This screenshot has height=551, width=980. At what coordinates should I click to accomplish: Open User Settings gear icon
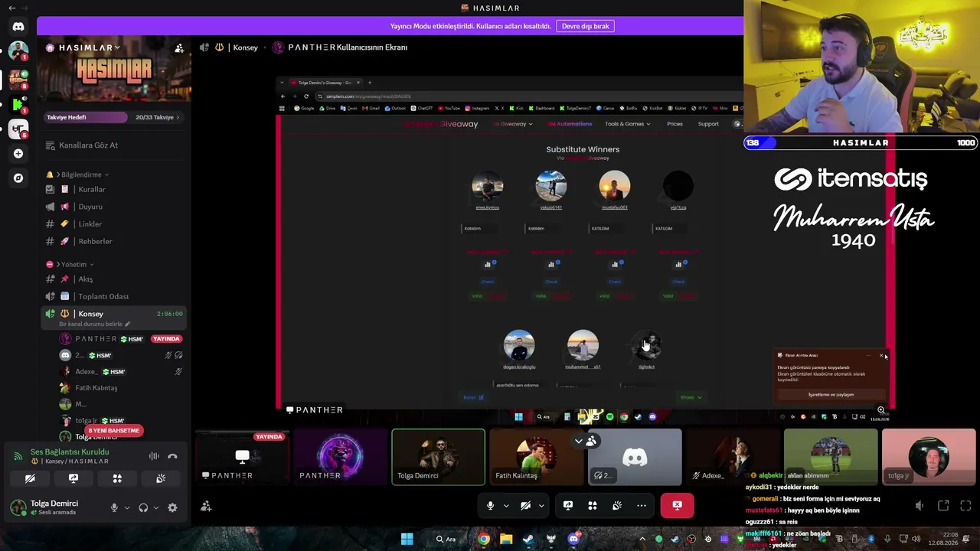click(x=172, y=507)
